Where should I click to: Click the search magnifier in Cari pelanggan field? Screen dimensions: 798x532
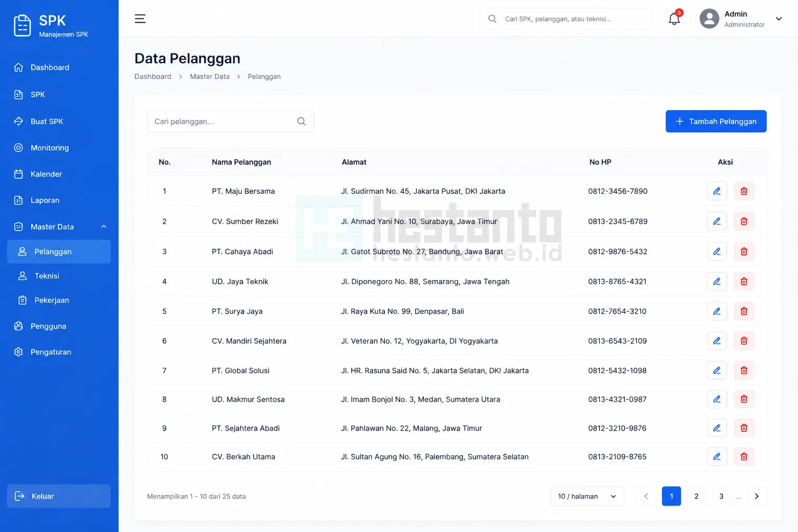click(301, 121)
